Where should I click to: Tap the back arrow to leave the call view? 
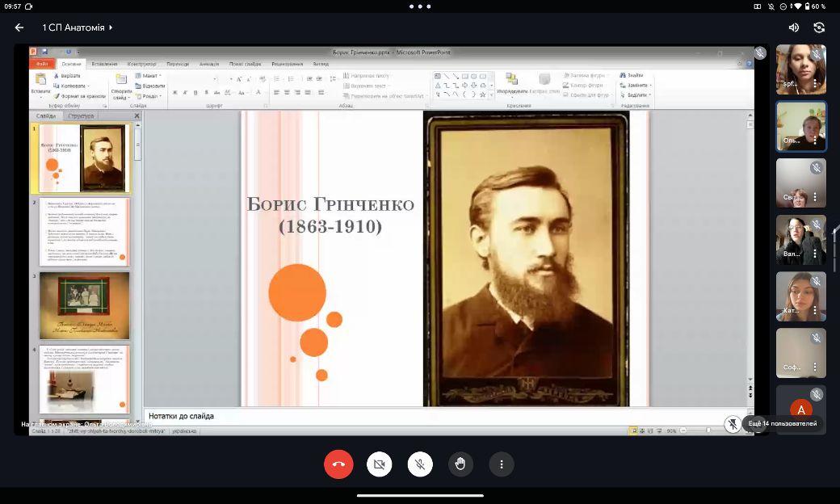point(19,27)
